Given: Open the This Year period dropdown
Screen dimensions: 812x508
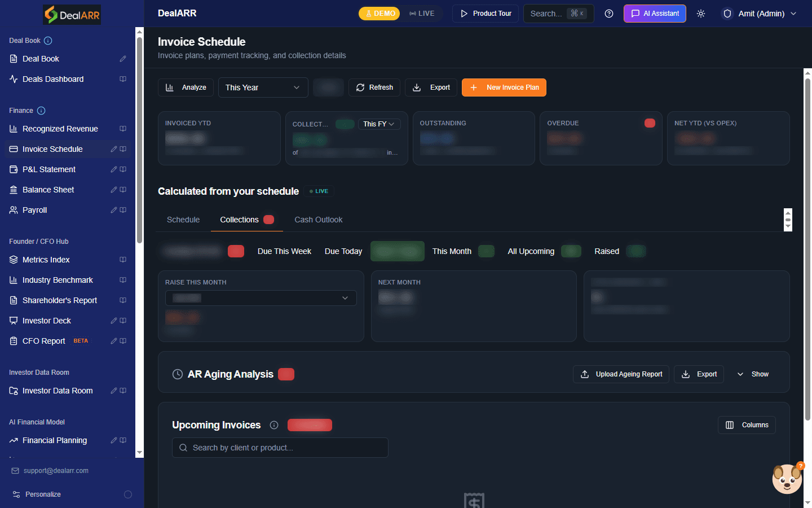Looking at the screenshot, I should [263, 87].
